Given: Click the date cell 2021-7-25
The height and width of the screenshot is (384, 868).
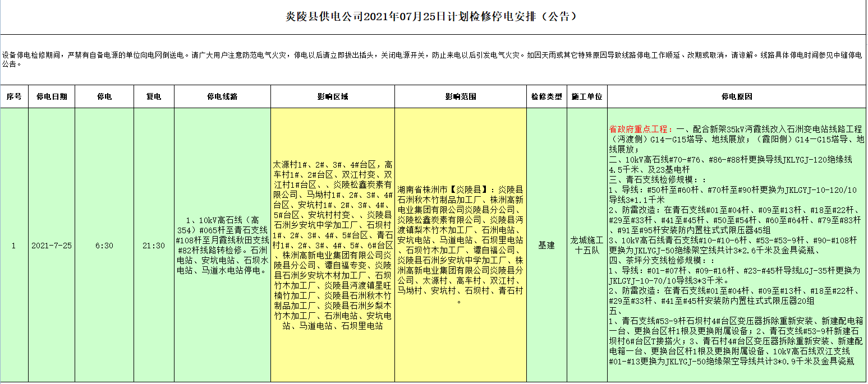Looking at the screenshot, I should (x=52, y=246).
